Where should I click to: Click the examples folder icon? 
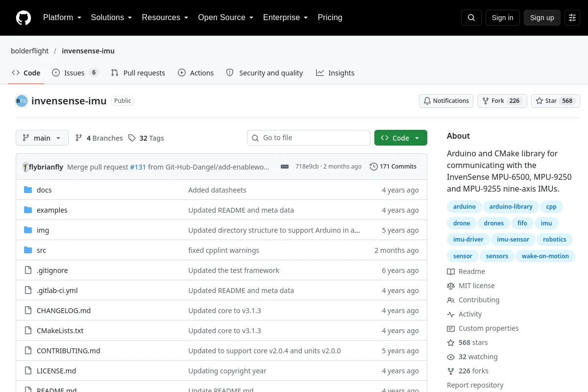(28, 210)
